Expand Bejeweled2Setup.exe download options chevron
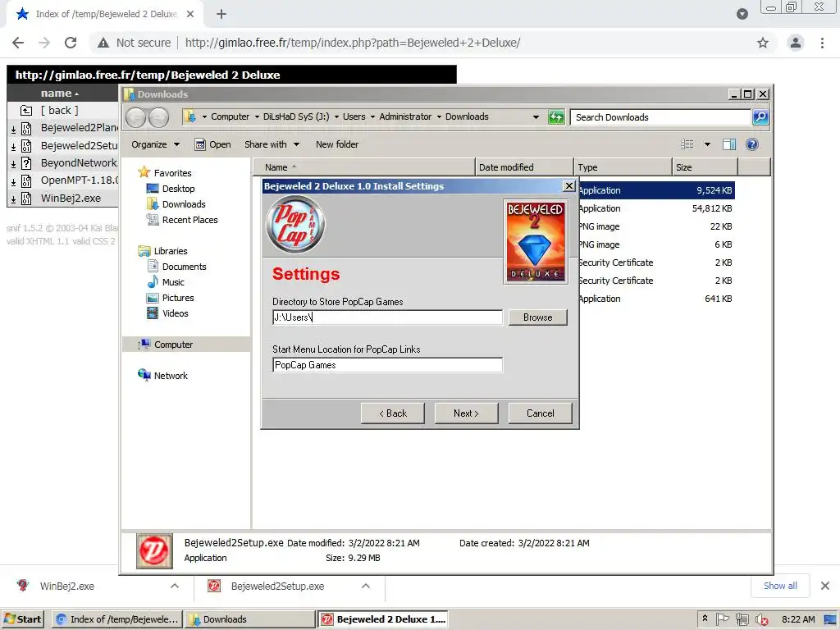 click(x=366, y=586)
